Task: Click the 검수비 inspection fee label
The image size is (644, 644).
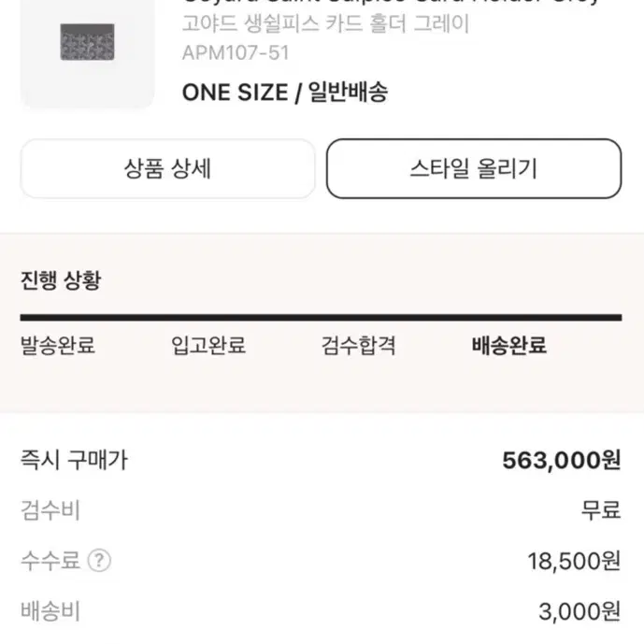Action: coord(50,510)
